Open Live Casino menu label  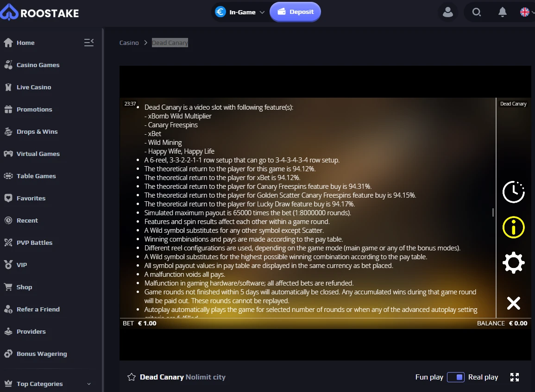[34, 87]
